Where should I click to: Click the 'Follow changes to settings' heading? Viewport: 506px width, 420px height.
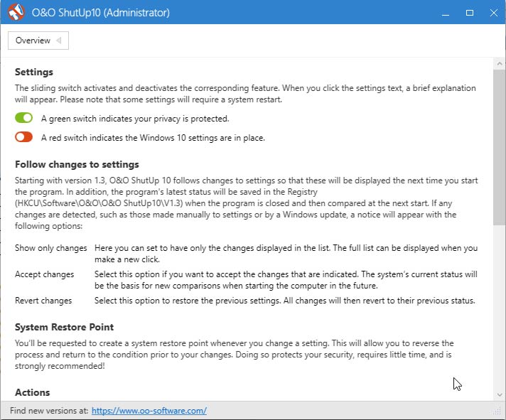(x=77, y=164)
